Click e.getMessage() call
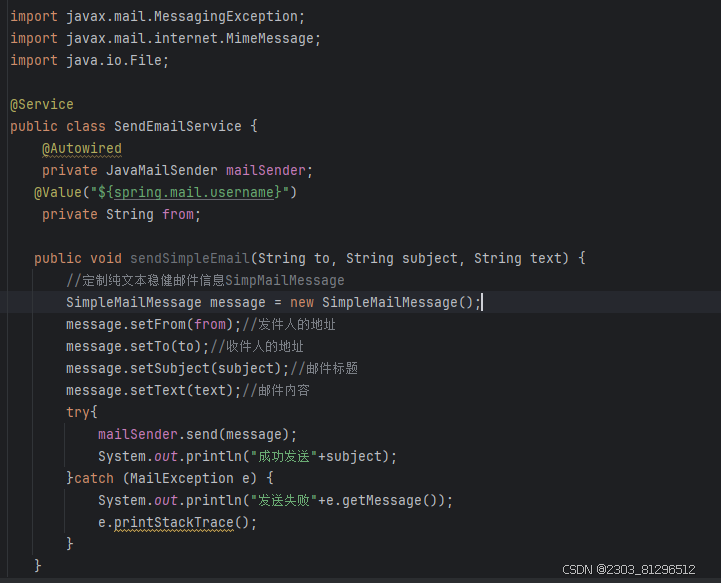This screenshot has width=721, height=583. pyautogui.click(x=385, y=501)
